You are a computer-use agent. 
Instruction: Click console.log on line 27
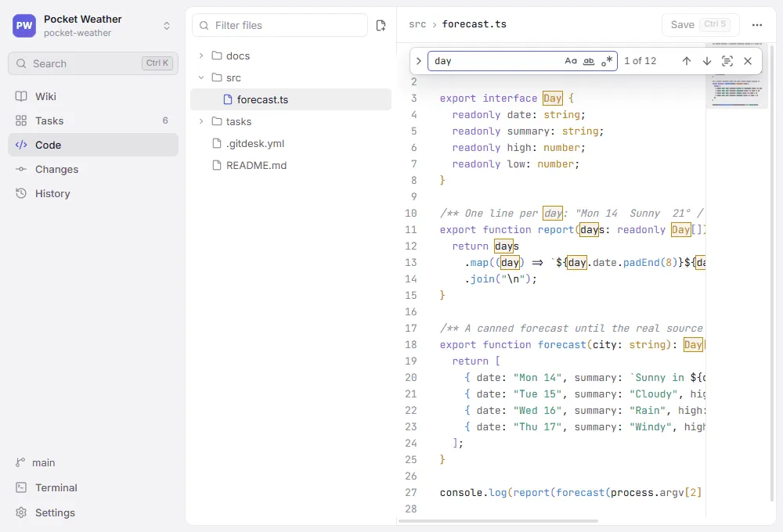[x=473, y=493]
